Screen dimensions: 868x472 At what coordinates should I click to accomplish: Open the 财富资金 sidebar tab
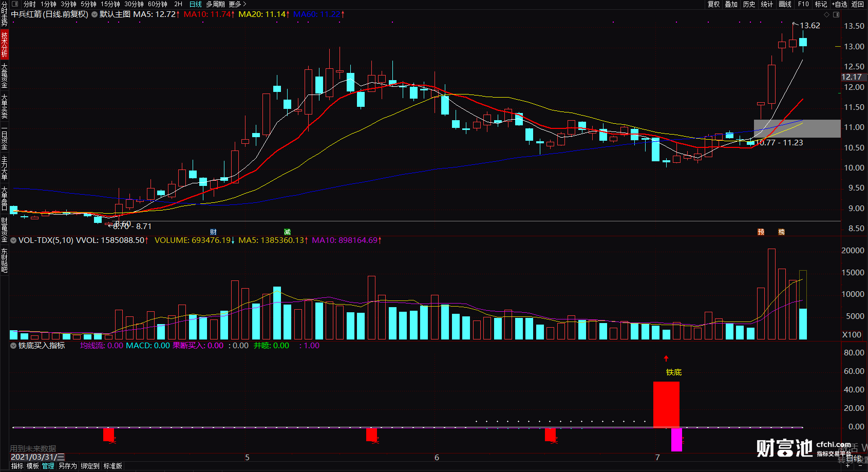click(4, 230)
